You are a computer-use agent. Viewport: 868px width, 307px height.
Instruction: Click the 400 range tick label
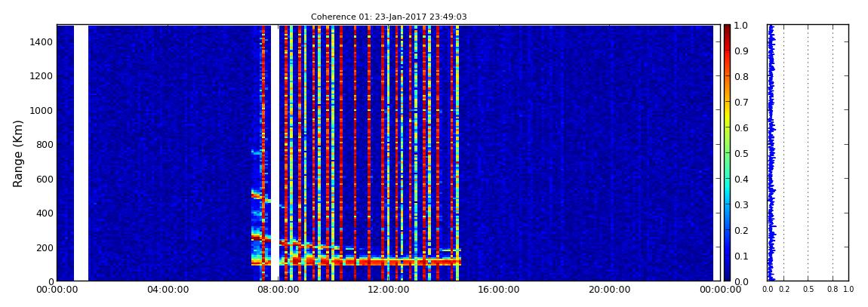(44, 213)
